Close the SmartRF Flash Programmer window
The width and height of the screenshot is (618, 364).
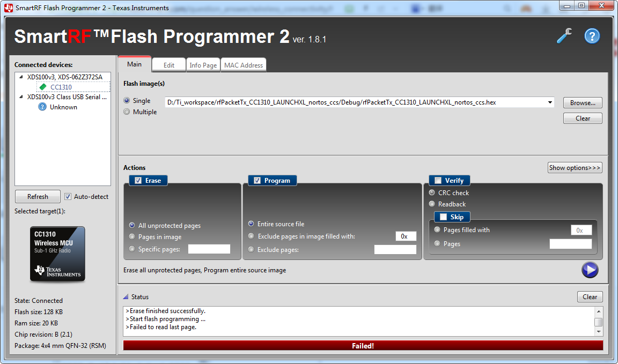601,6
